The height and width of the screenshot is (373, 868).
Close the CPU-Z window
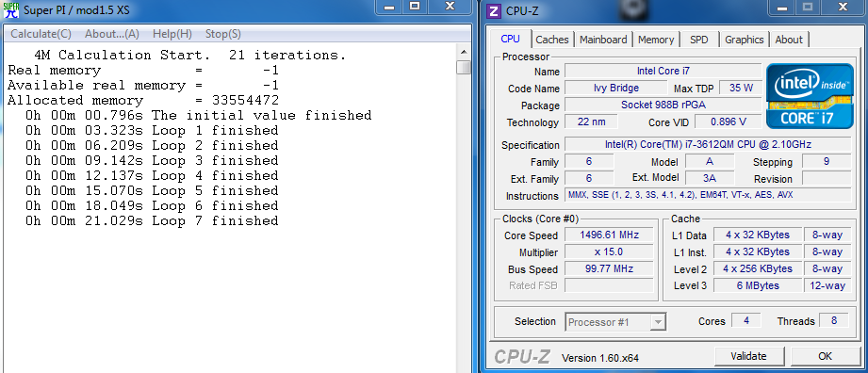(x=842, y=7)
